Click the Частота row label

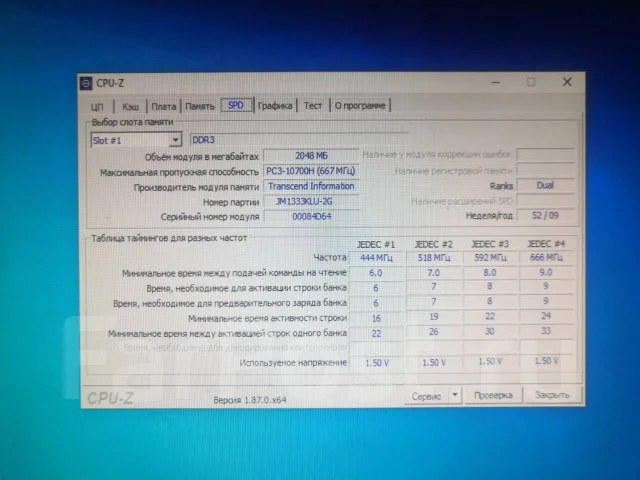click(x=330, y=258)
